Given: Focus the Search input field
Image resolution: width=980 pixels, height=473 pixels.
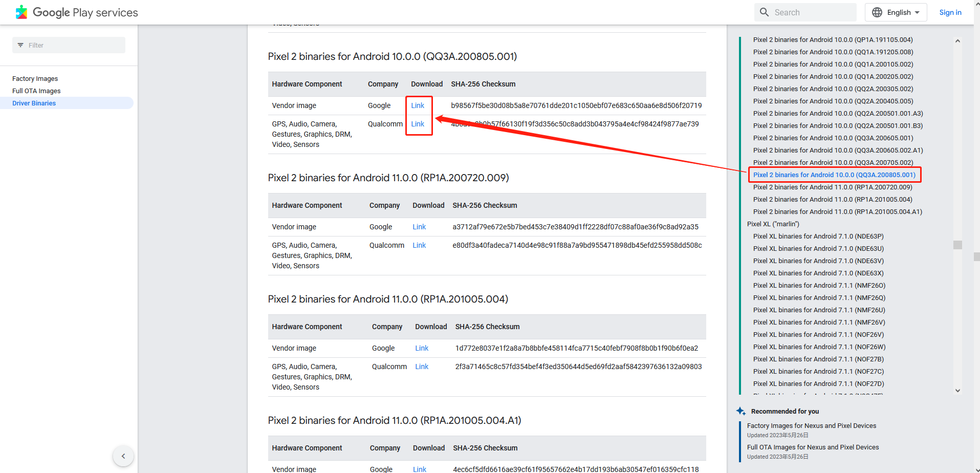Looking at the screenshot, I should [x=805, y=12].
